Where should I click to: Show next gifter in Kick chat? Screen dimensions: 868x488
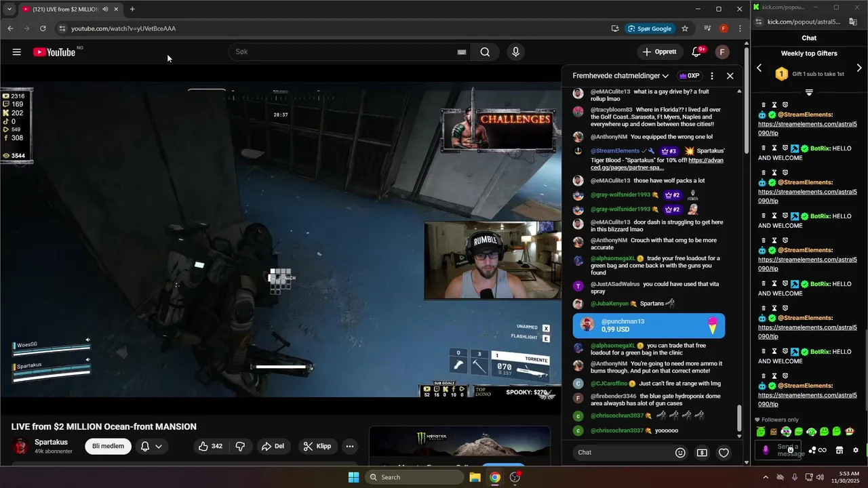(859, 68)
